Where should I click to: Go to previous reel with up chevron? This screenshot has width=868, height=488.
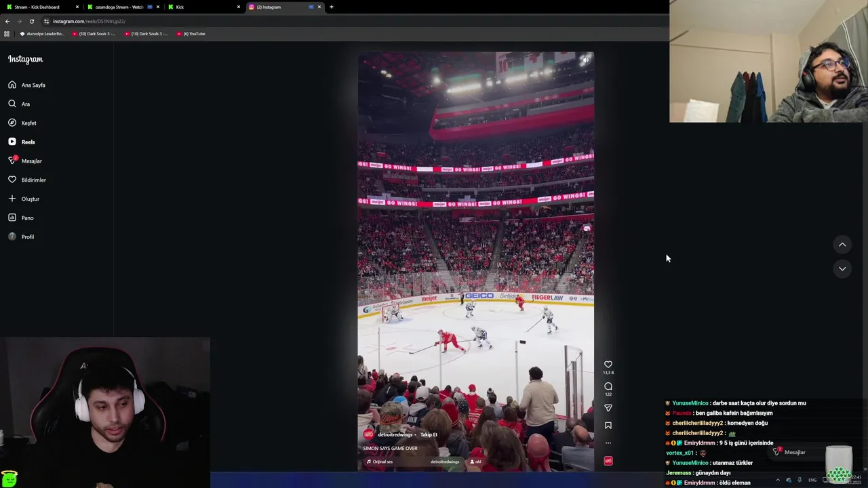click(x=842, y=245)
